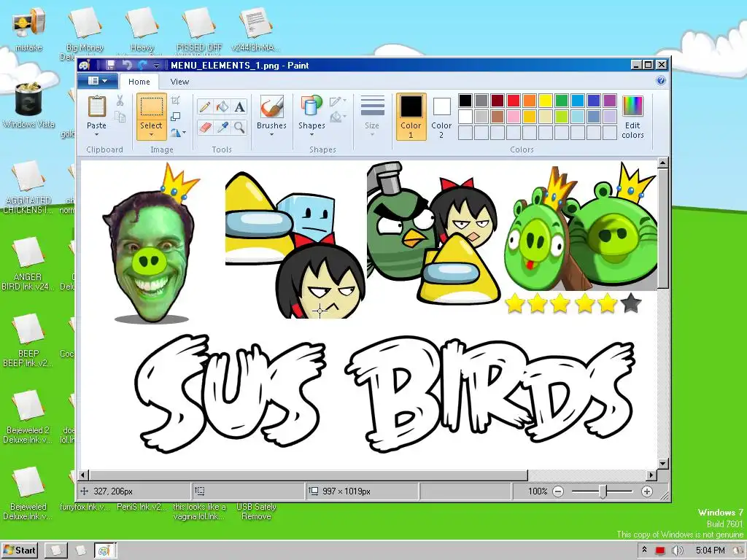Screen dimensions: 747x560
Task: Click the Paste clipboard icon
Action: pyautogui.click(x=97, y=106)
